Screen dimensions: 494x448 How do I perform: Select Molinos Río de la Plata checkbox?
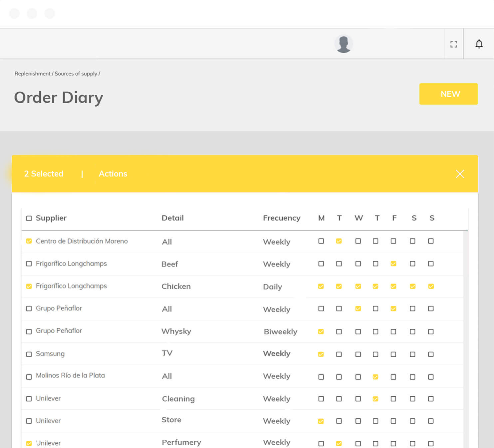click(29, 377)
